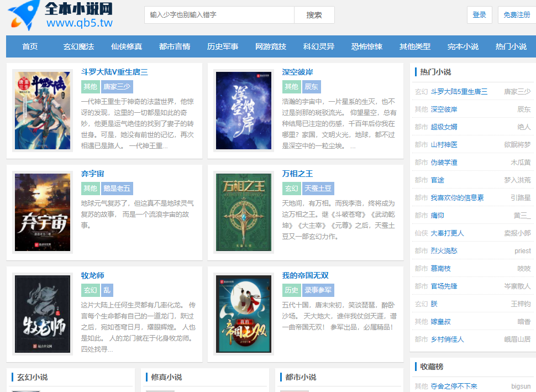Click the 搜索 search button
Image resolution: width=536 pixels, height=392 pixels.
(x=314, y=15)
